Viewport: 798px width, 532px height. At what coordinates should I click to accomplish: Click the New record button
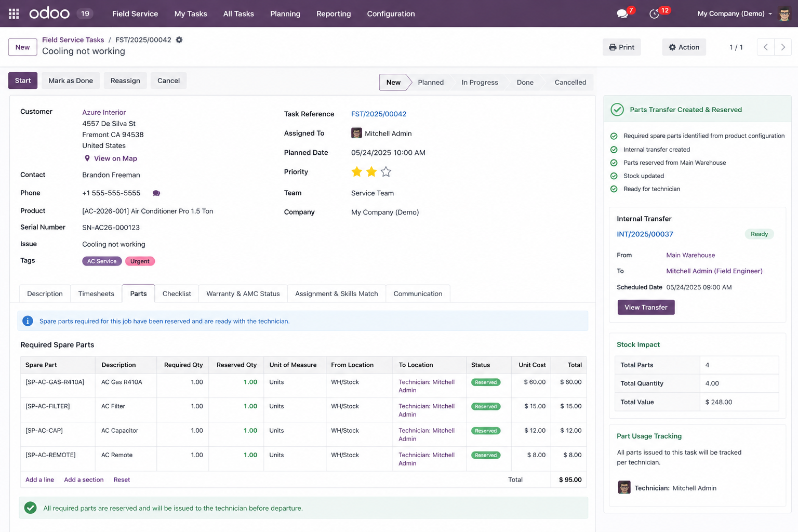tap(22, 47)
